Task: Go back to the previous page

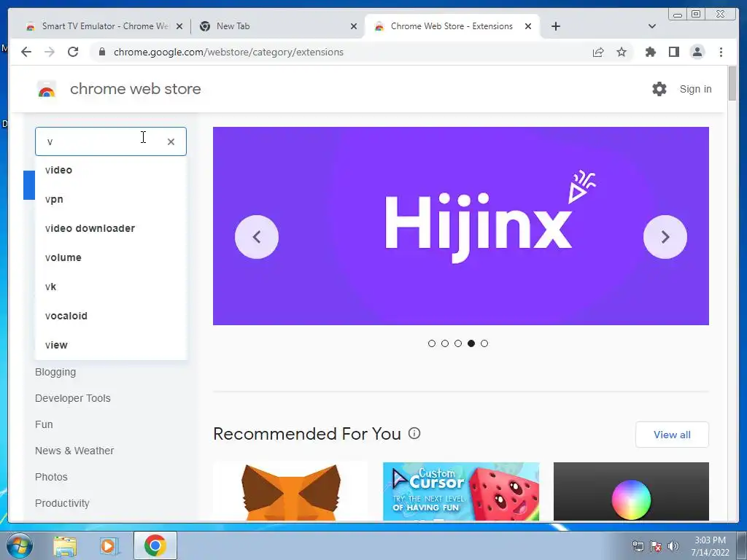Action: (26, 52)
